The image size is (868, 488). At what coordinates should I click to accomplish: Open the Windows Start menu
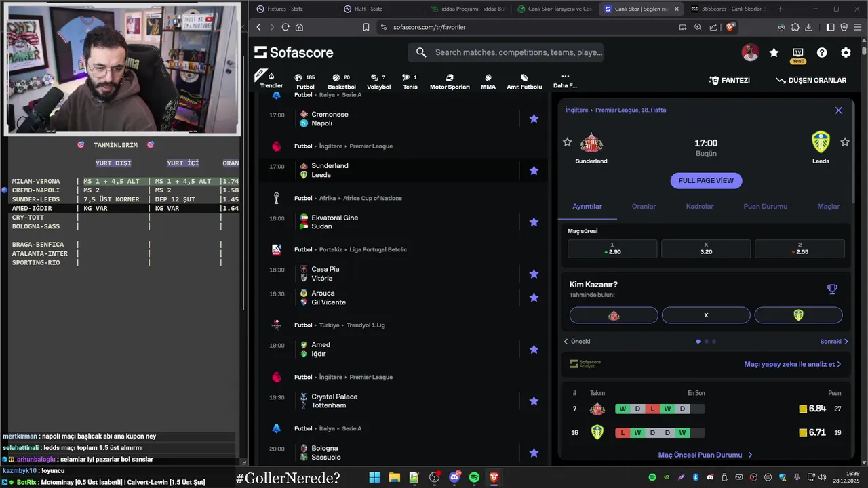click(374, 477)
